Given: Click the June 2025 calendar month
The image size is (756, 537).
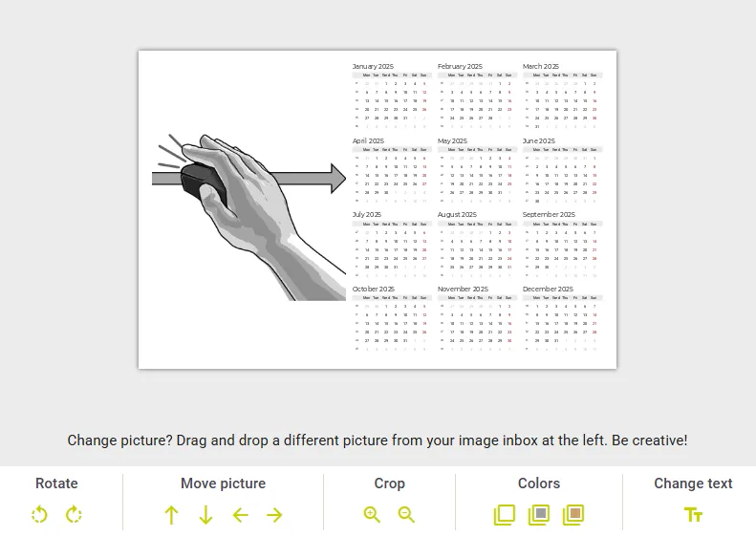Looking at the screenshot, I should [562, 171].
